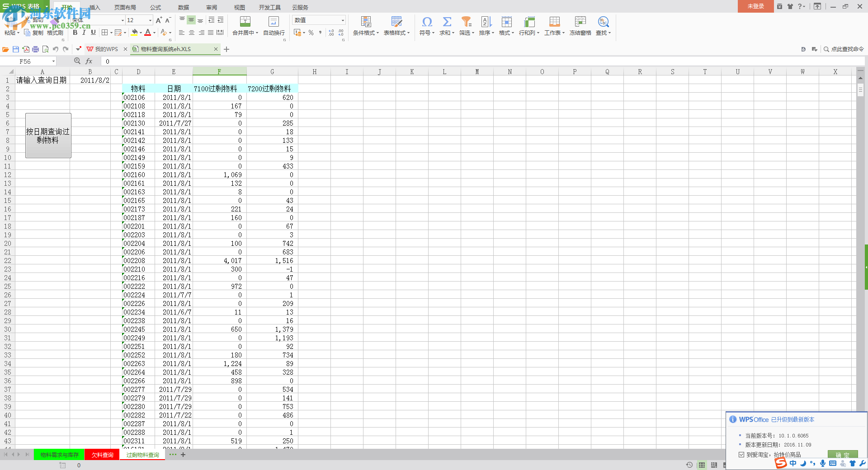Click the Find (查找) magnifier icon

pyautogui.click(x=603, y=21)
